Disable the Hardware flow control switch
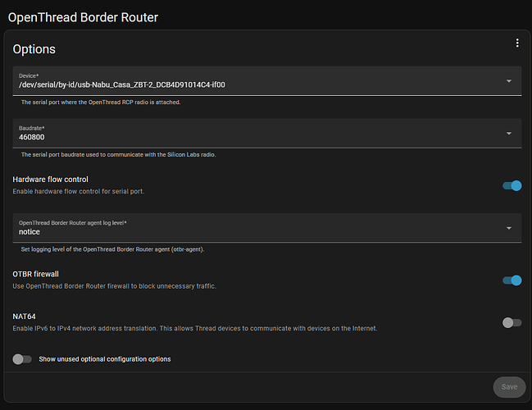The image size is (532, 410). coord(512,185)
